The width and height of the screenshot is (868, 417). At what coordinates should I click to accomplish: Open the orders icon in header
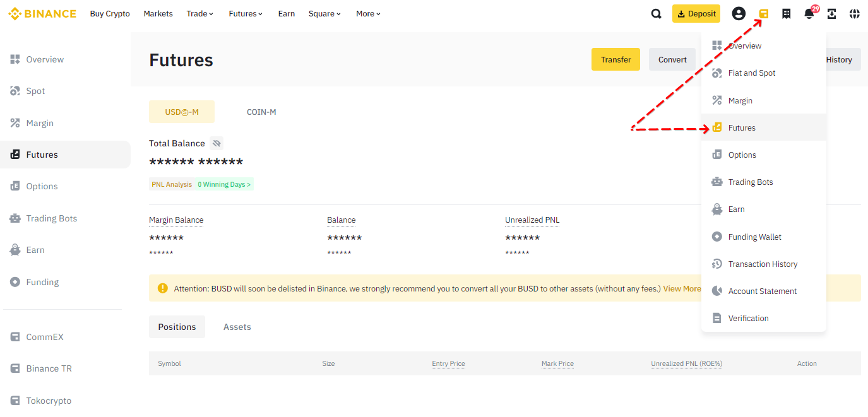[x=787, y=14]
